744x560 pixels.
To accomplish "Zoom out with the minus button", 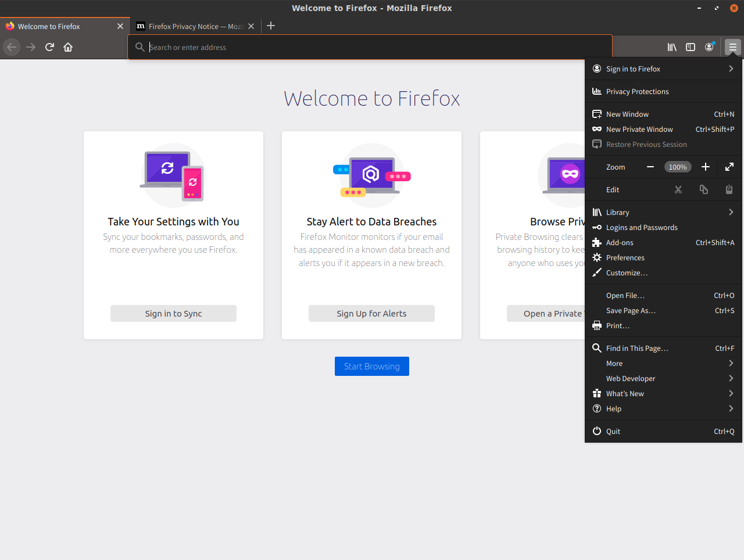I will [650, 167].
